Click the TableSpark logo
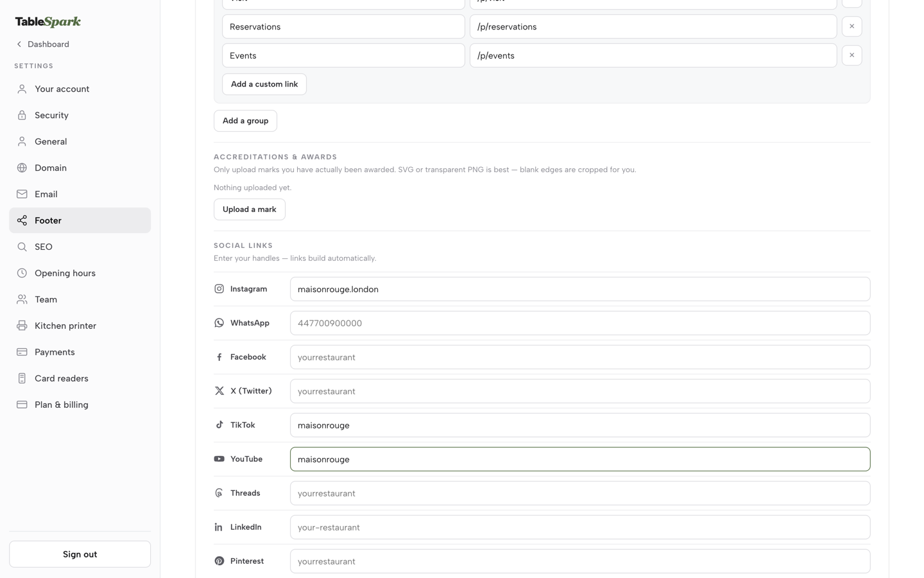Image resolution: width=924 pixels, height=578 pixels. coord(48,22)
